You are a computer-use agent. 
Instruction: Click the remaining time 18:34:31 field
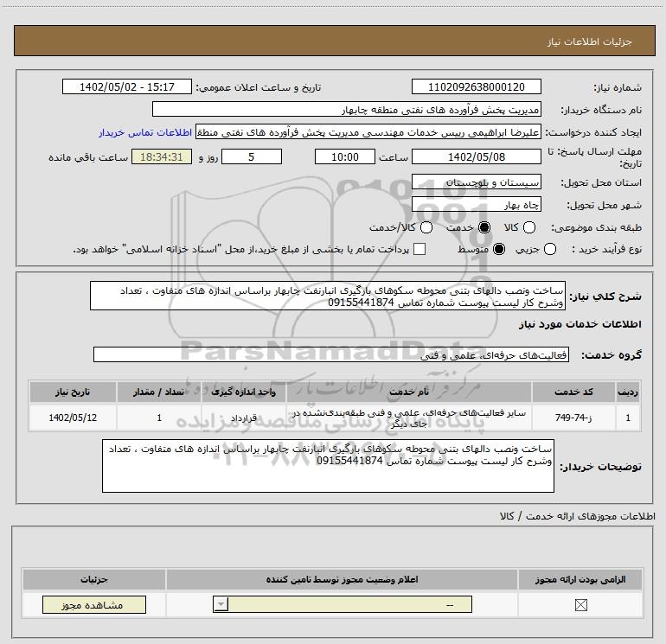coord(162,157)
